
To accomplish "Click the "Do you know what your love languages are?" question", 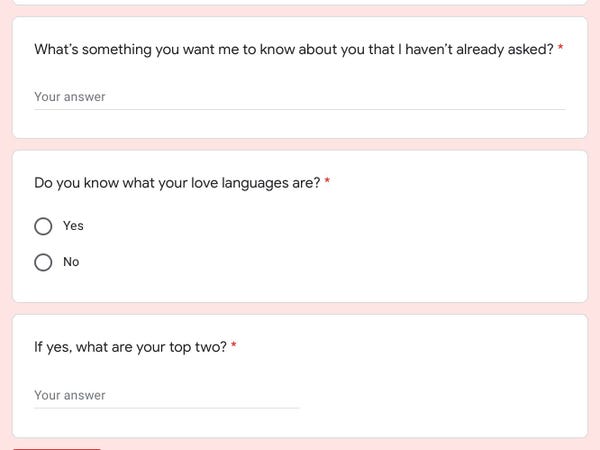I will pos(177,183).
